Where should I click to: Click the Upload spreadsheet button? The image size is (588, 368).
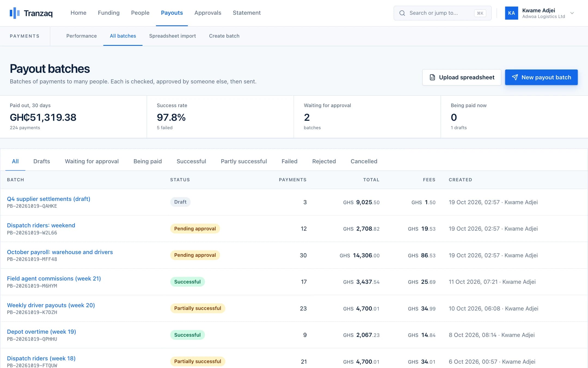click(462, 77)
